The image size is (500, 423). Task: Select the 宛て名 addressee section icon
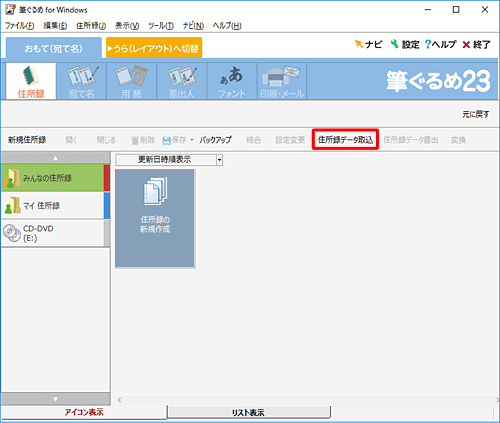pyautogui.click(x=81, y=81)
